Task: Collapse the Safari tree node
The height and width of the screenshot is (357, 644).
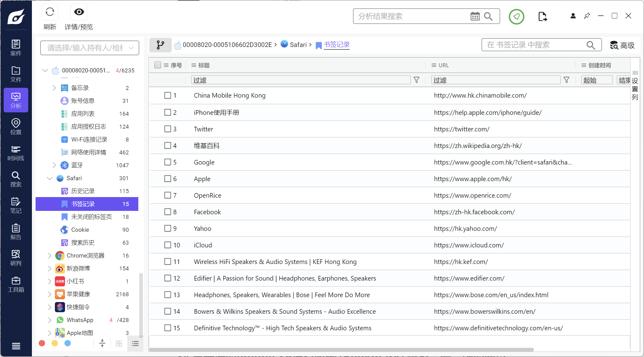Action: pos(50,178)
